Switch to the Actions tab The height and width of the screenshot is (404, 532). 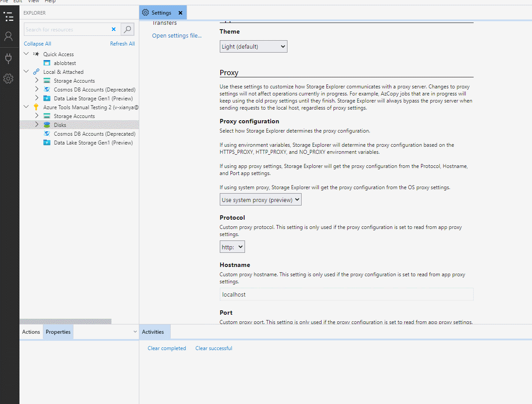point(31,332)
